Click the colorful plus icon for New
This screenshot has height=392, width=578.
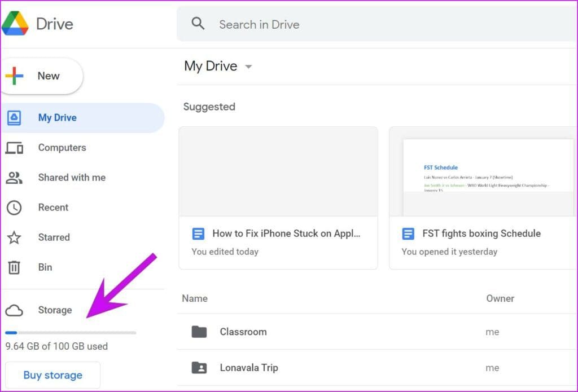coord(14,76)
